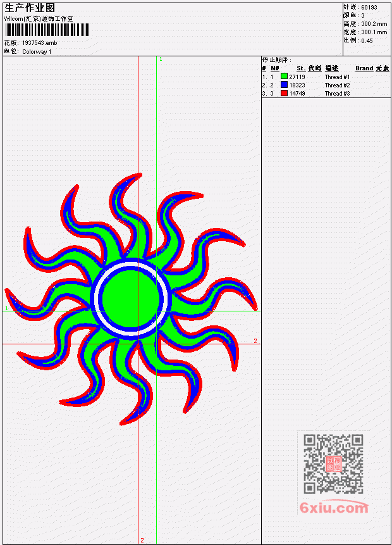Click the 描述 column header
Image resolution: width=392 pixels, height=545 pixels.
(332, 68)
